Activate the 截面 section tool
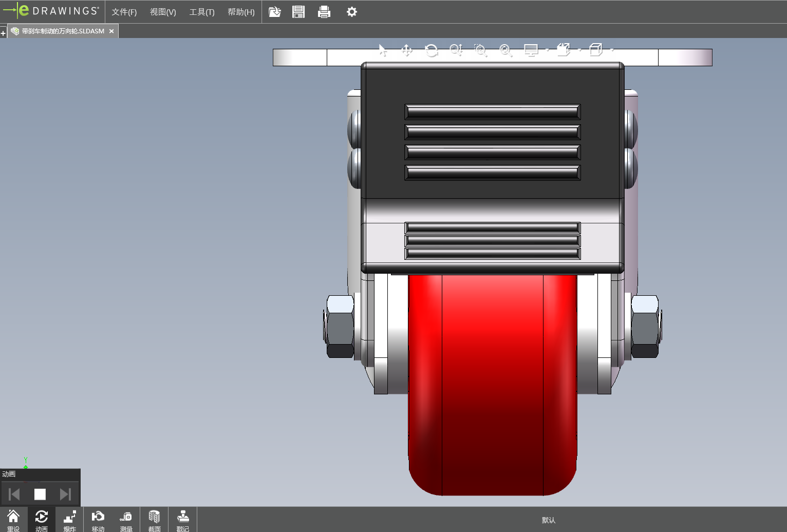Viewport: 787px width, 532px height. tap(155, 520)
